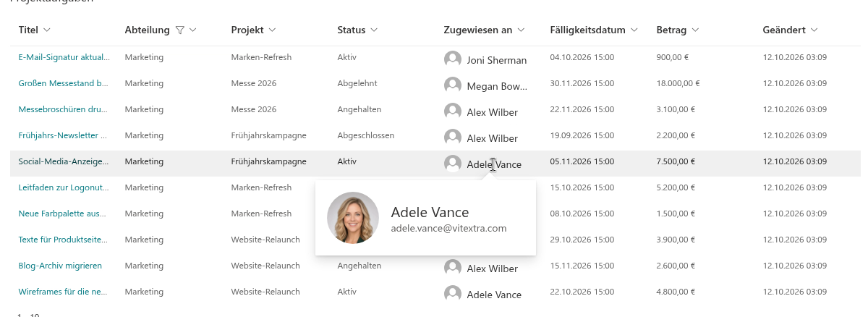
Task: Click Website-Relaunch in Blog-Archiv migrieren row
Action: (265, 266)
